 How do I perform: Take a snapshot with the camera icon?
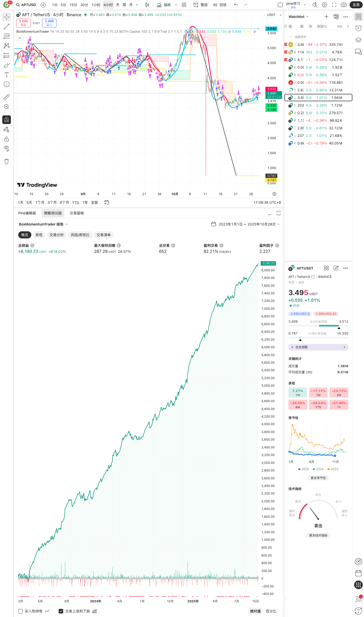[x=344, y=5]
